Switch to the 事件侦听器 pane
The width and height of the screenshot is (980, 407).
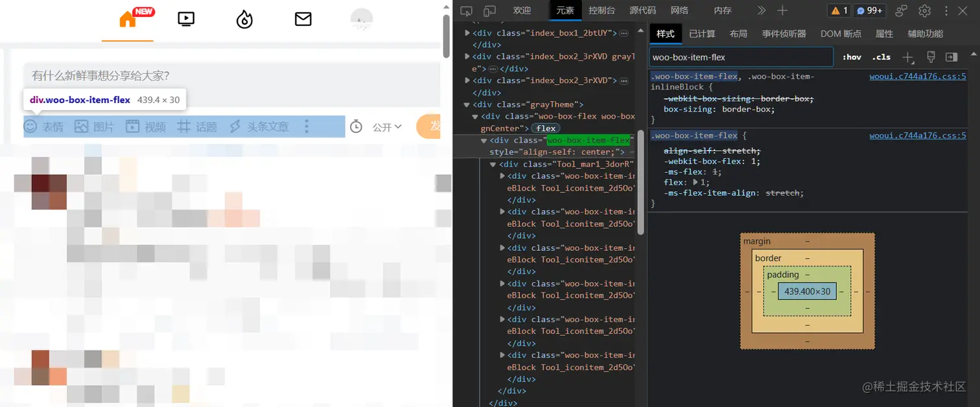pyautogui.click(x=784, y=34)
